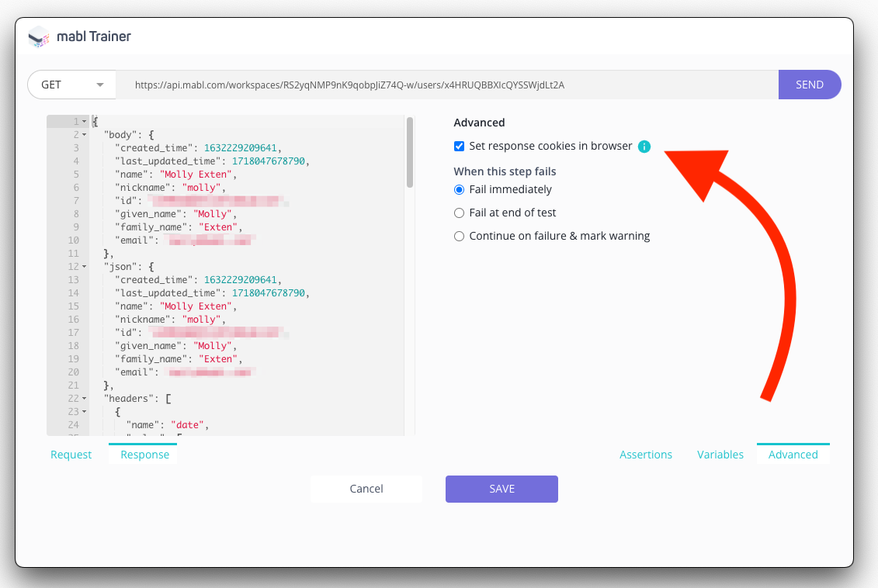The width and height of the screenshot is (878, 588).
Task: Switch to the Response tab
Action: point(144,455)
